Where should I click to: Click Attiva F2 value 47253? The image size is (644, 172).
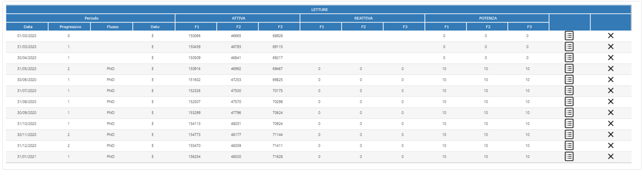tap(236, 80)
